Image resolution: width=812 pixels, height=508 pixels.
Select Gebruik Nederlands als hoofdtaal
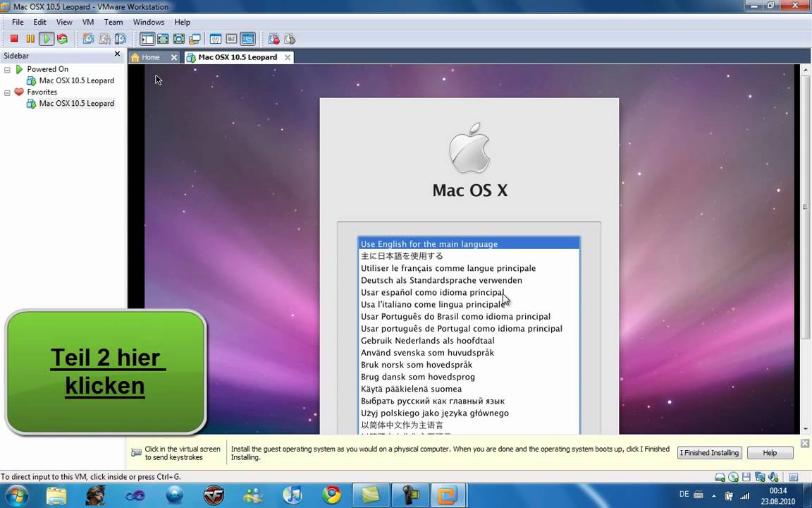[469, 341]
